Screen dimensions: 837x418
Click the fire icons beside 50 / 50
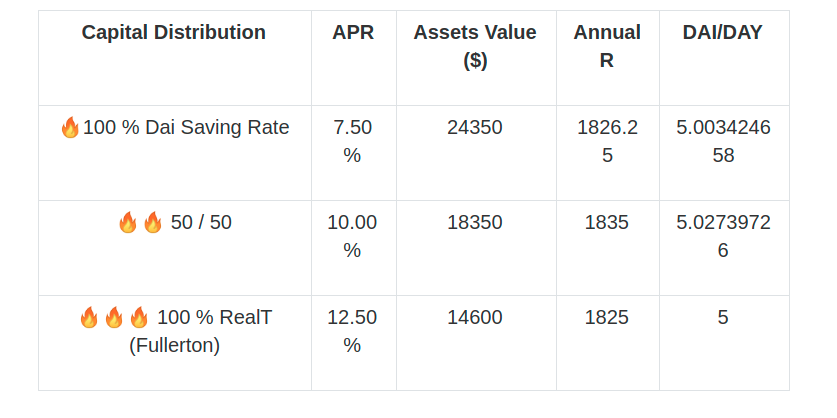(x=140, y=223)
